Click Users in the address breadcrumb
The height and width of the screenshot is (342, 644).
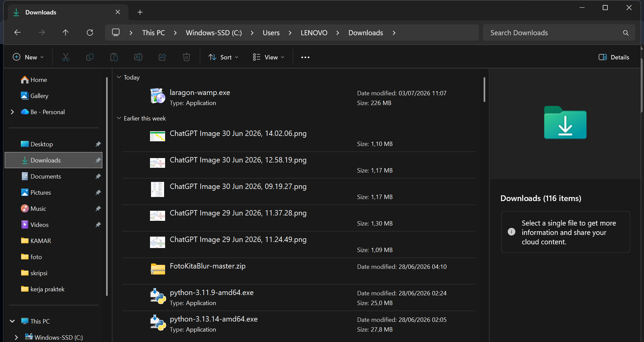pos(271,33)
